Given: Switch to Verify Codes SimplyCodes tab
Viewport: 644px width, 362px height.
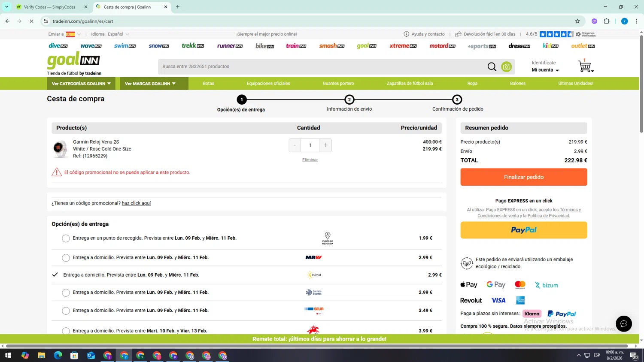Looking at the screenshot, I should (x=50, y=7).
